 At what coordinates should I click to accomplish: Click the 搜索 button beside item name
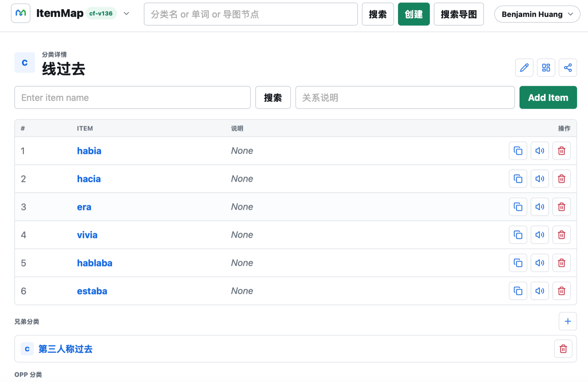click(x=273, y=97)
